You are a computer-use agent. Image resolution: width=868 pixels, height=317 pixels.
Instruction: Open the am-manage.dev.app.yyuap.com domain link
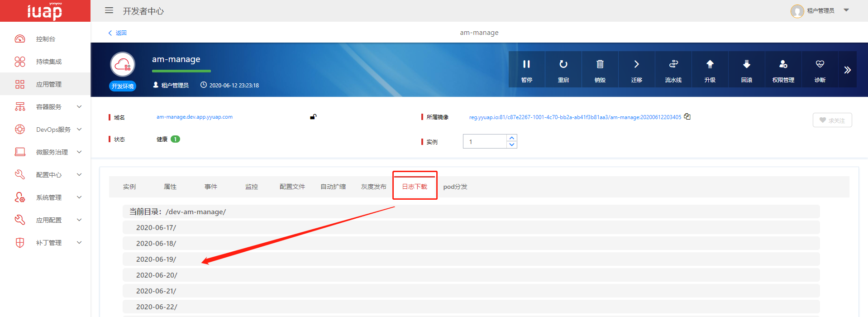click(x=195, y=117)
